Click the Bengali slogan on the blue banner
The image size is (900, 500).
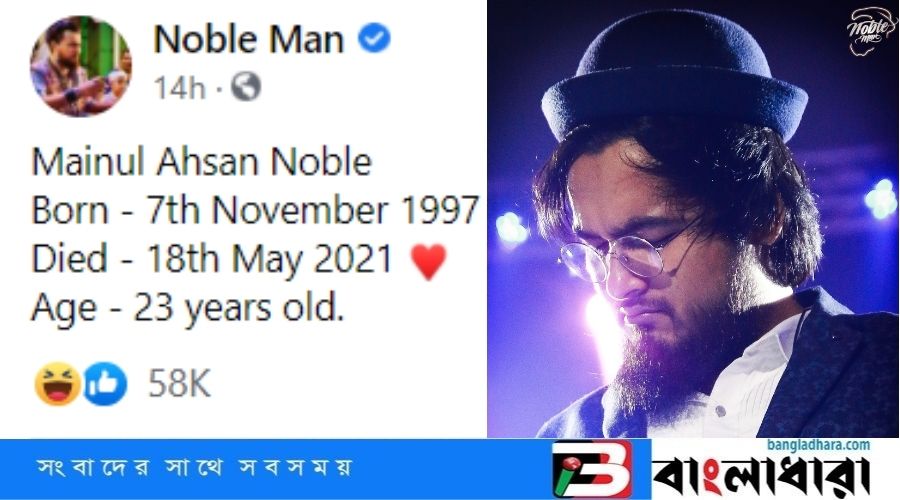pyautogui.click(x=193, y=468)
